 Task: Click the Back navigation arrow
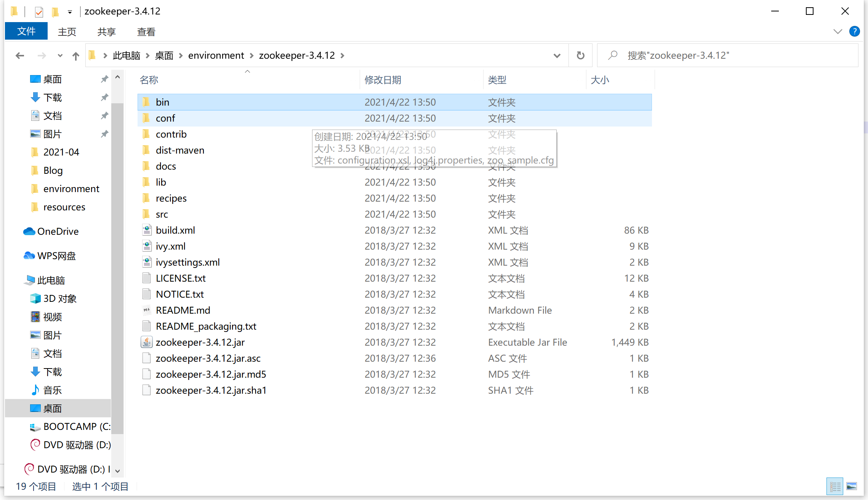[20, 56]
